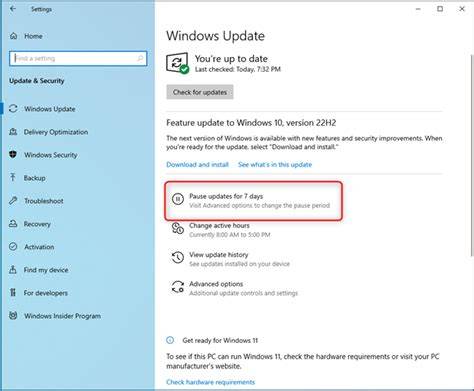Open Delivery Optimization settings page

click(56, 132)
